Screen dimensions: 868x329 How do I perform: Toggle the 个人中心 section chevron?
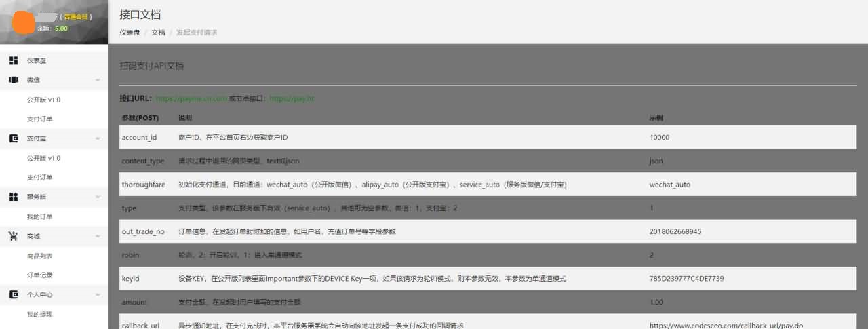[x=98, y=294]
